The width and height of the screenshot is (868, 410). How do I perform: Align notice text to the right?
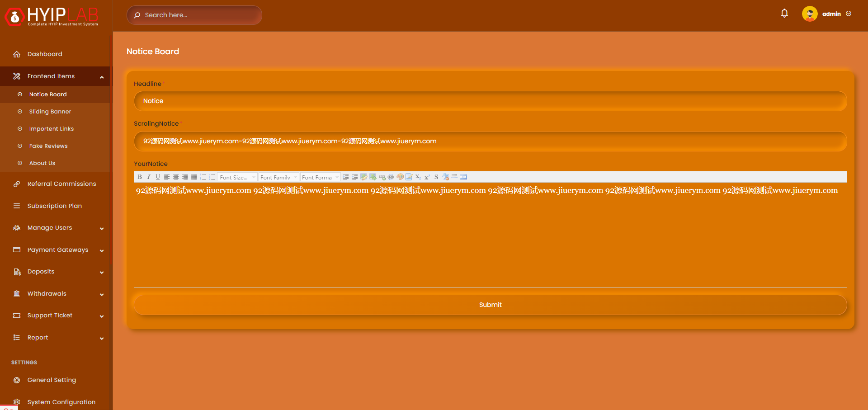tap(185, 177)
